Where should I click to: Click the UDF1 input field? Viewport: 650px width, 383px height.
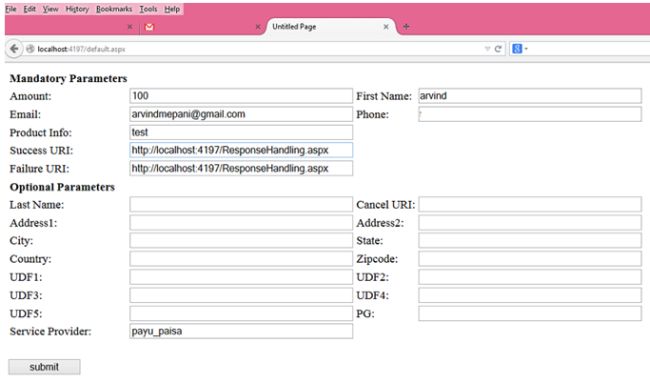pyautogui.click(x=241, y=277)
